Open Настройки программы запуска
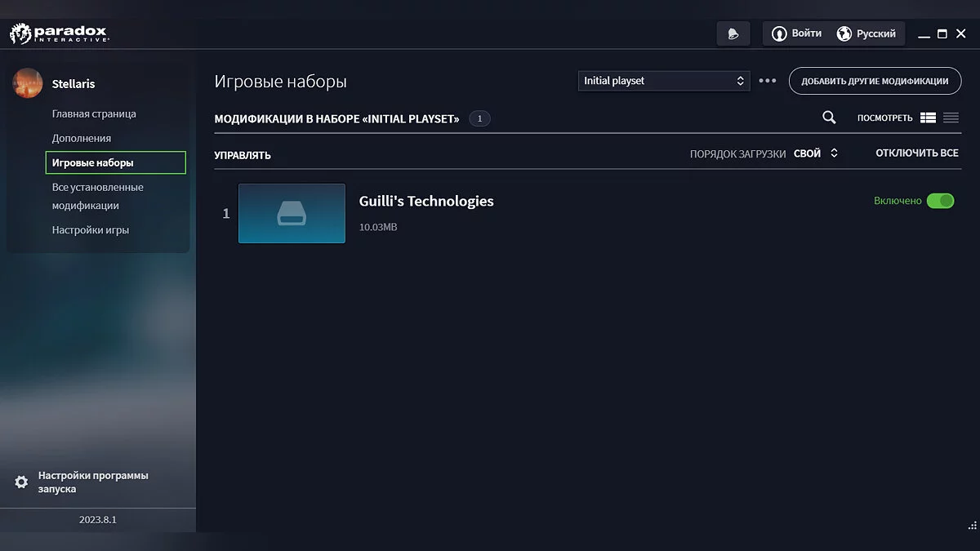 click(x=93, y=482)
